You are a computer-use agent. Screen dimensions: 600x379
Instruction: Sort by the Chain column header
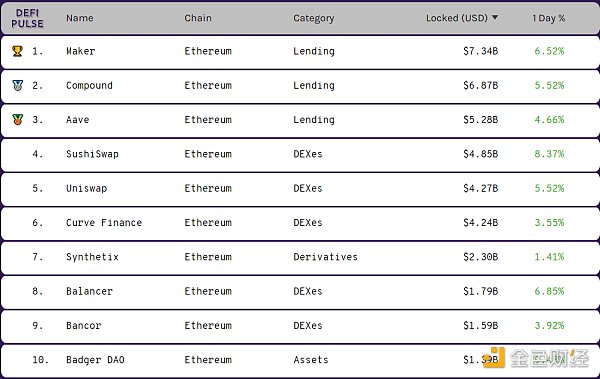(x=198, y=18)
